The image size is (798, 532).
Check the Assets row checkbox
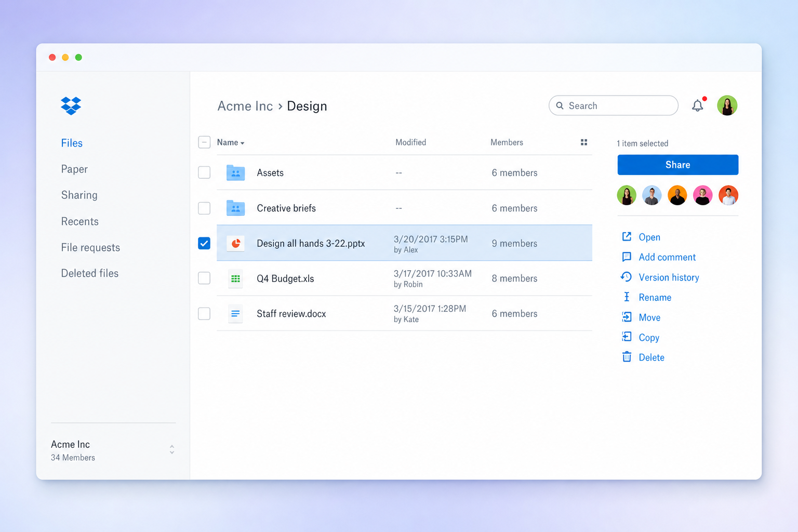204,172
